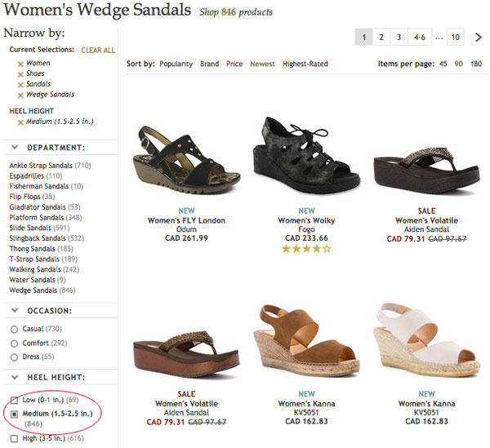Remove the Sandals selection with its X
This screenshot has height=448, width=490.
click(20, 85)
